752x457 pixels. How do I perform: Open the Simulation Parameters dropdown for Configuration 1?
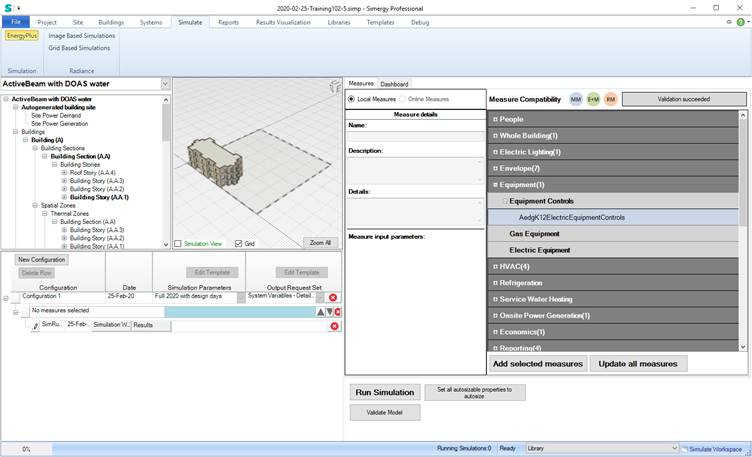pos(241,297)
